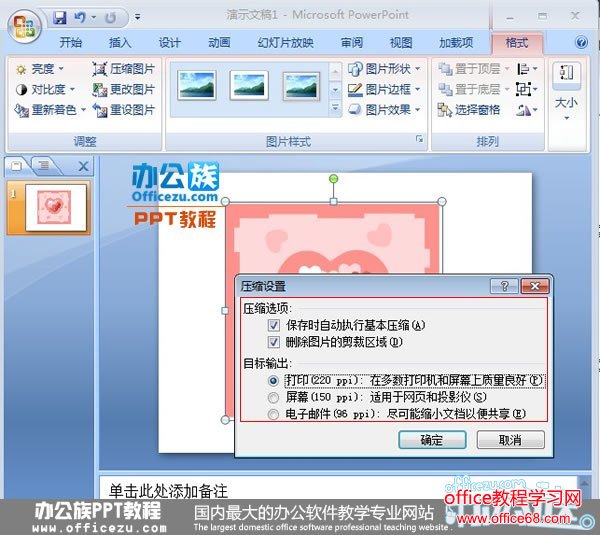Open the 设计 ribbon tab
The image size is (600, 535).
click(170, 42)
